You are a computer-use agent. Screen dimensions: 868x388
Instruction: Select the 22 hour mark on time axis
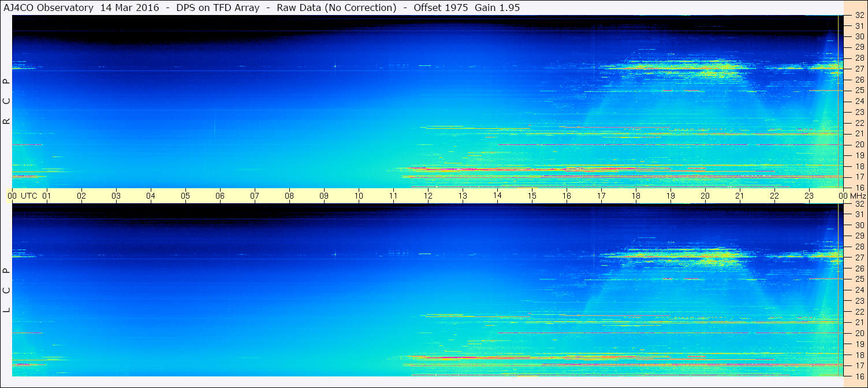click(x=774, y=196)
